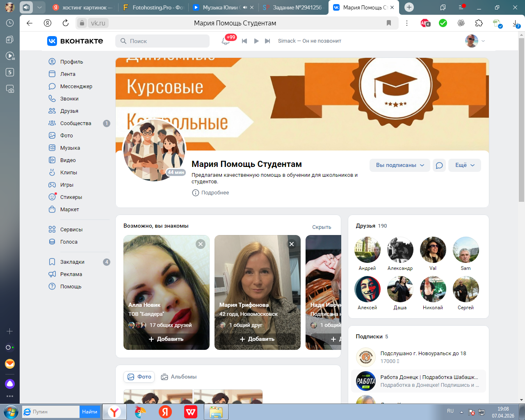
Task: Open Мессенджер in the left sidebar
Action: pyautogui.click(x=76, y=87)
